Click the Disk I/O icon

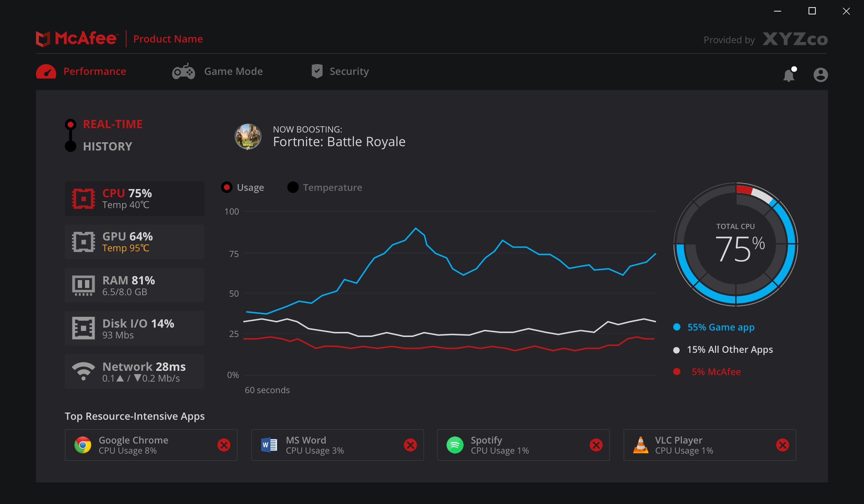click(x=84, y=328)
